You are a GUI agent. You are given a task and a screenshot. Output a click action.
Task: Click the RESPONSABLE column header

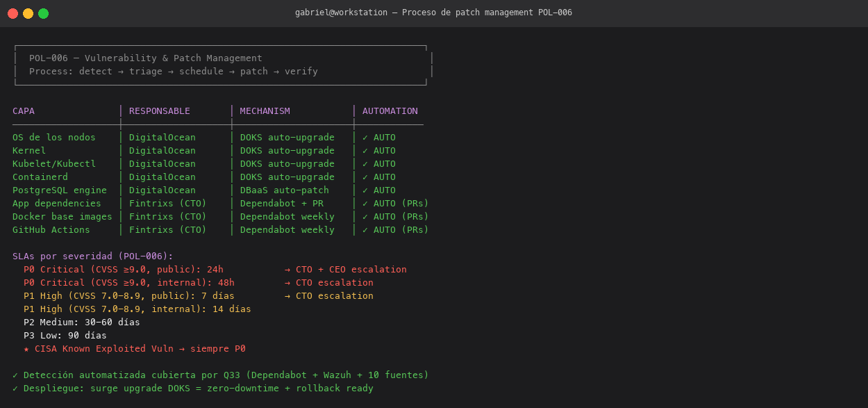(x=160, y=111)
